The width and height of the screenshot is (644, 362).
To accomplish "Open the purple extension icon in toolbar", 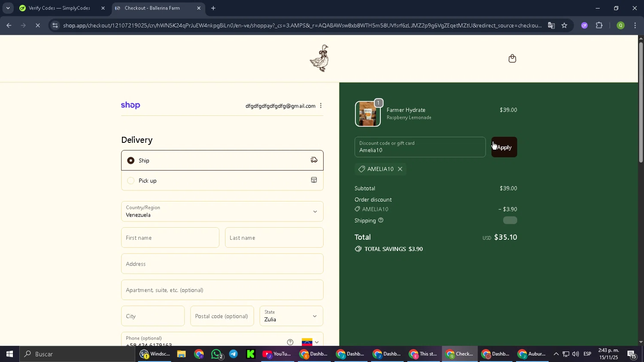I will pos(584,25).
